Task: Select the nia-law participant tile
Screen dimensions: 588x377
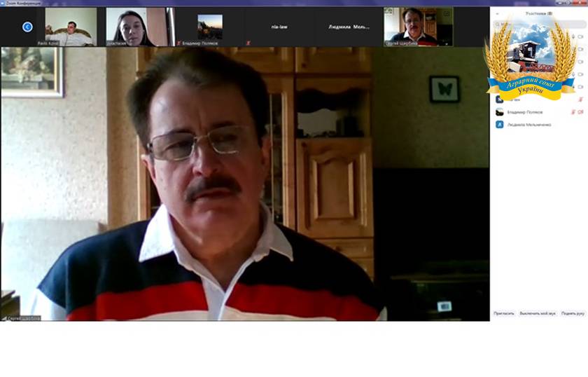Action: (x=279, y=27)
